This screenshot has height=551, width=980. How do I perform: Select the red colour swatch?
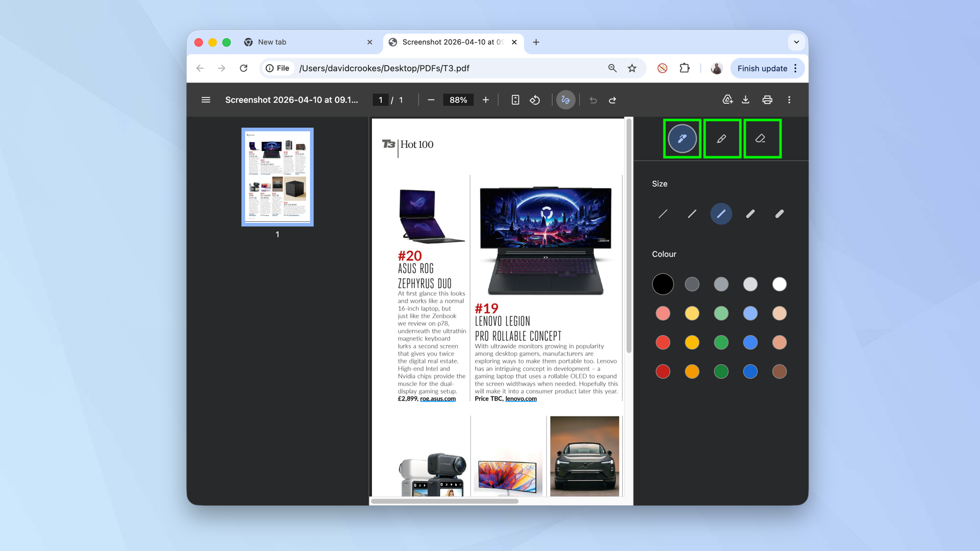[x=662, y=342]
